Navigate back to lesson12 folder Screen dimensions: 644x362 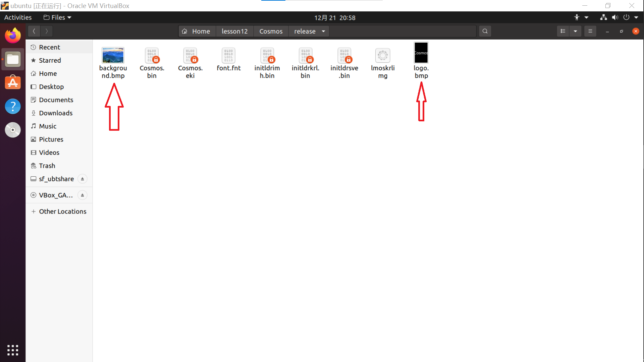coord(234,31)
